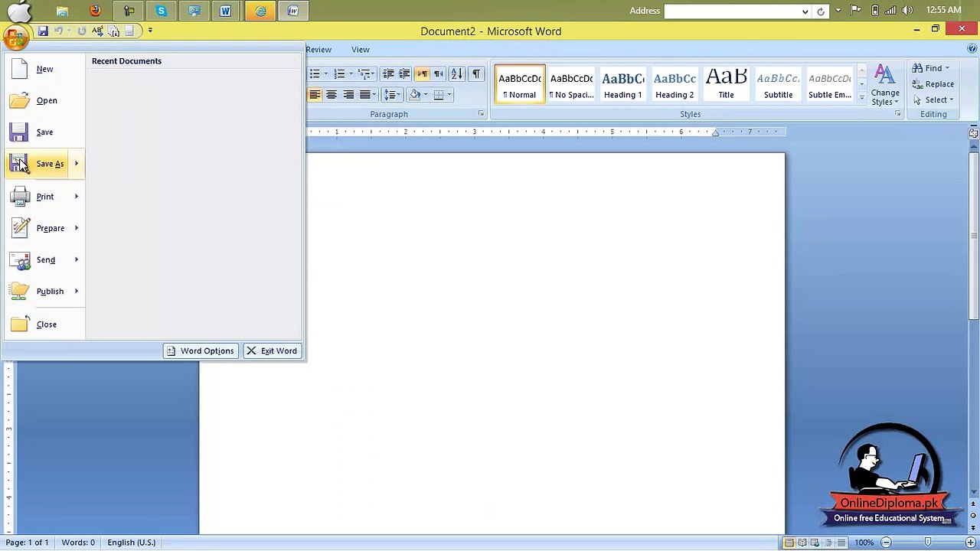Screen dimensions: 980x551
Task: Expand the Prepare submenu arrow
Action: 77,228
